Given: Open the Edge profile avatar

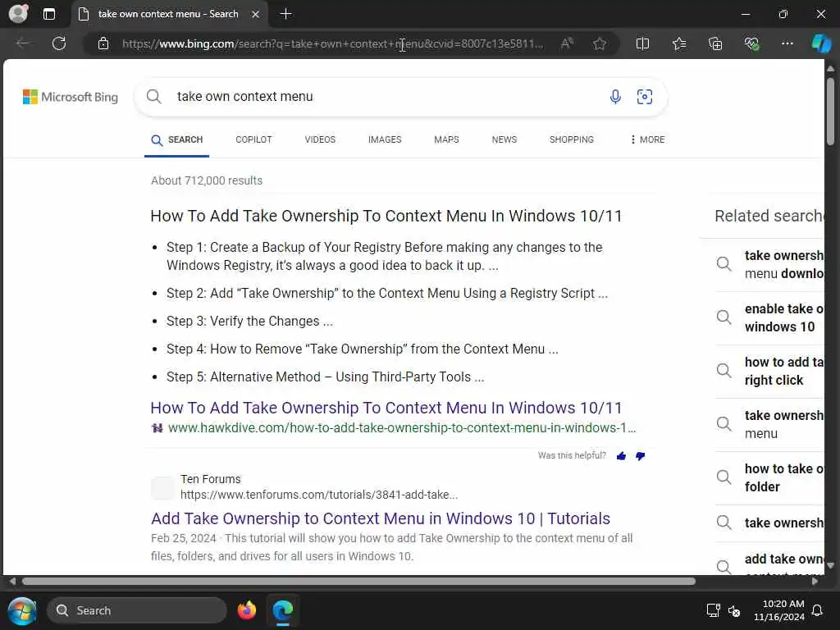Looking at the screenshot, I should click(18, 14).
